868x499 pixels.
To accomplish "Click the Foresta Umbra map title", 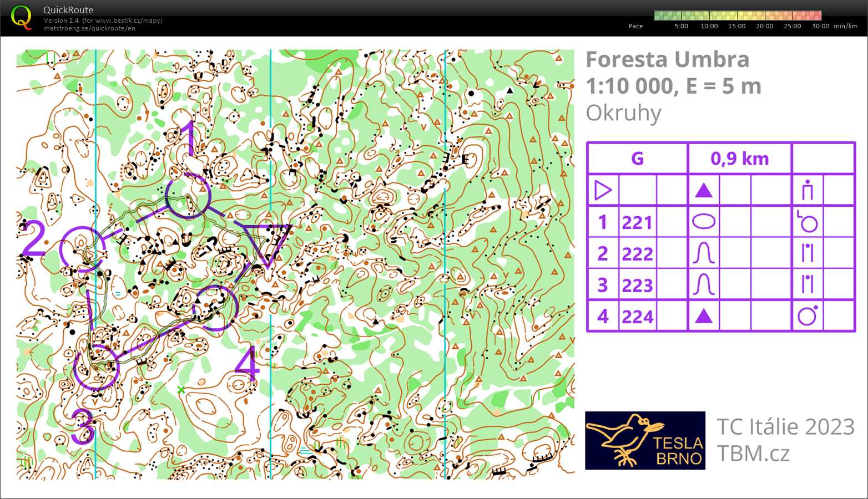I will tap(668, 59).
